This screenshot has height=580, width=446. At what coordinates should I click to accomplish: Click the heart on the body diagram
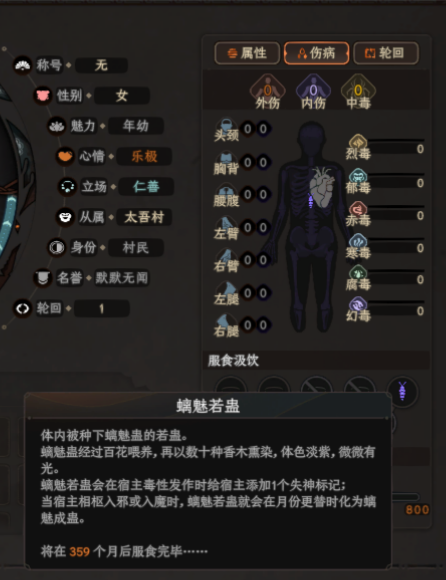point(322,187)
